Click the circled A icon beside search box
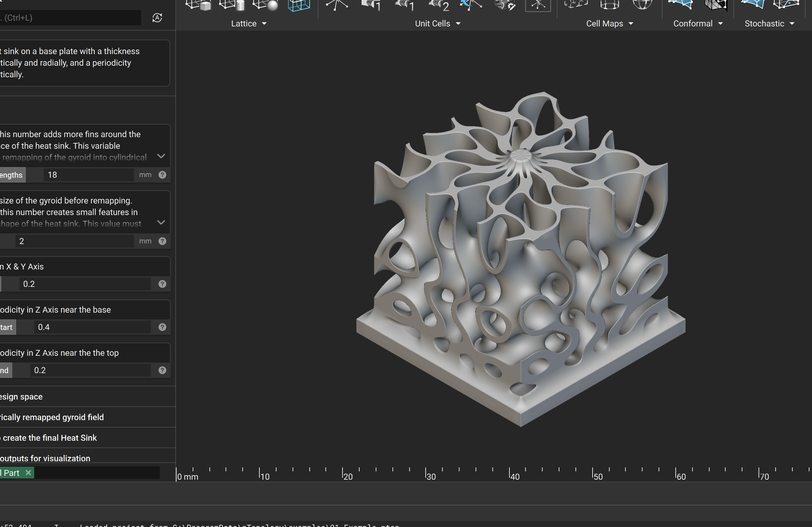The width and height of the screenshot is (812, 527). tap(157, 18)
